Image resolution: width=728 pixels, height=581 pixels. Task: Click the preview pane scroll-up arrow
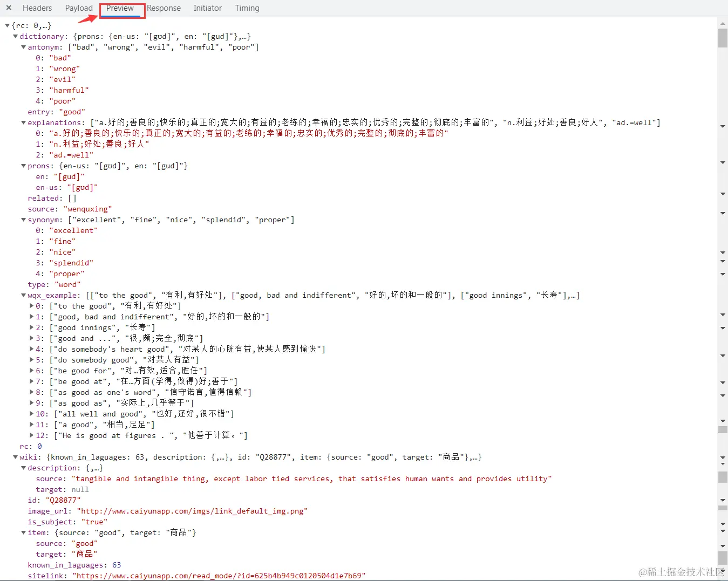coord(723,23)
